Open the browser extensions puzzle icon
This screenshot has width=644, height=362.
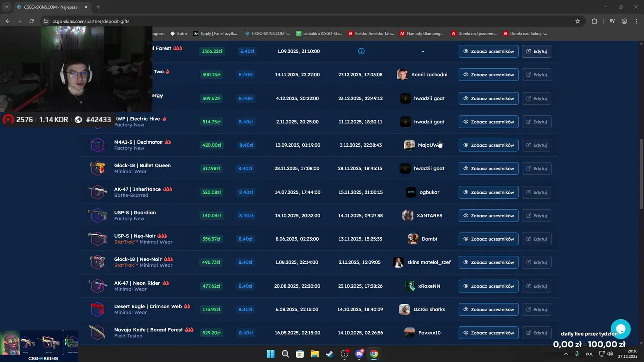(595, 21)
